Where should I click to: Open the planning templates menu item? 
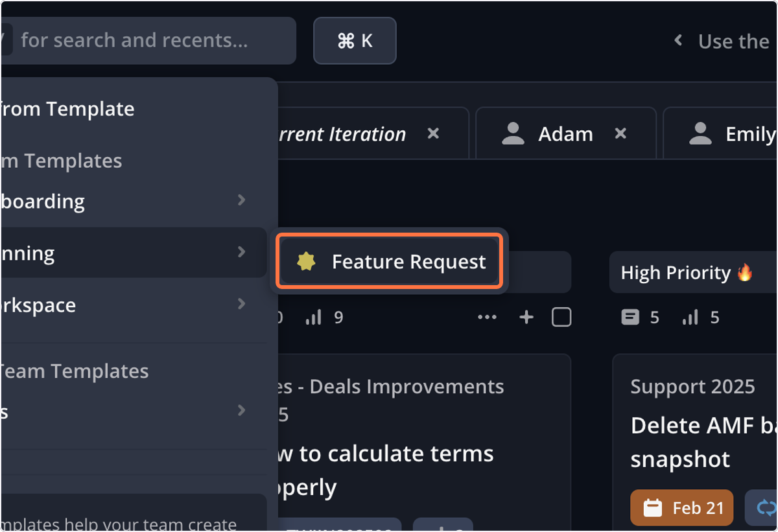point(133,253)
